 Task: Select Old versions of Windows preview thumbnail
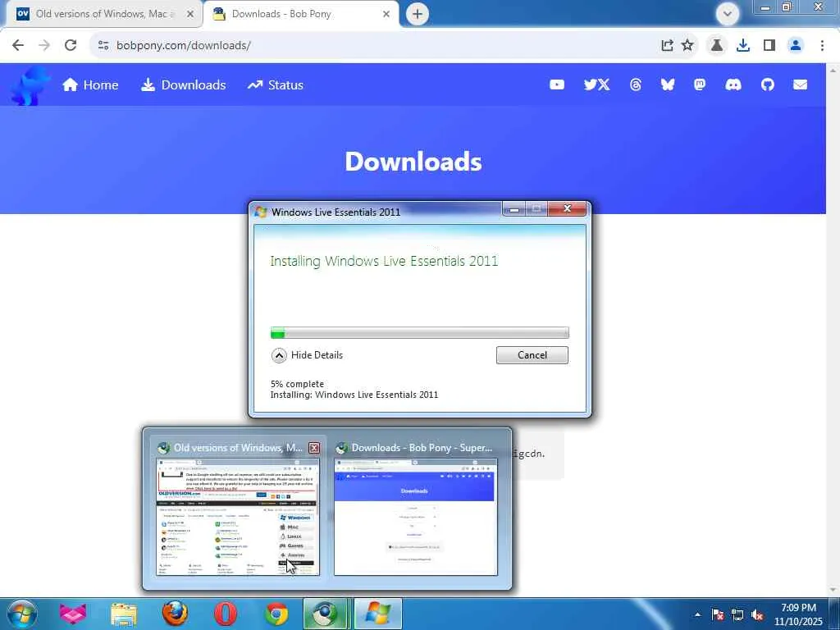(237, 517)
